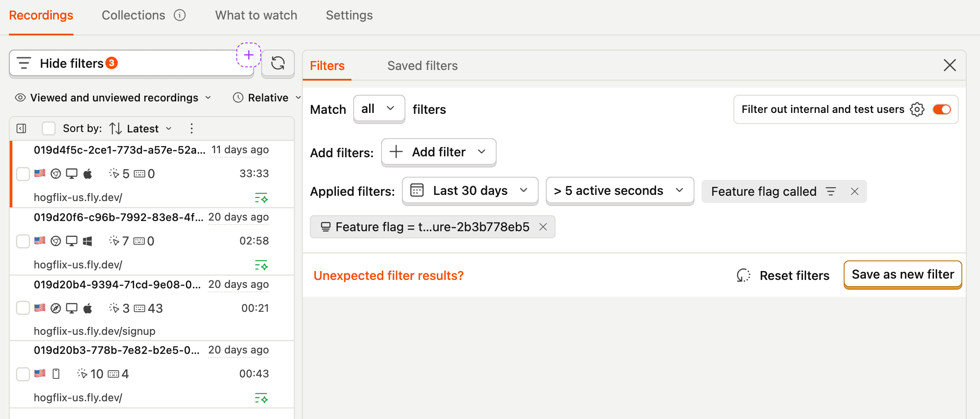
Task: Check the select-all recordings checkbox
Action: click(49, 128)
